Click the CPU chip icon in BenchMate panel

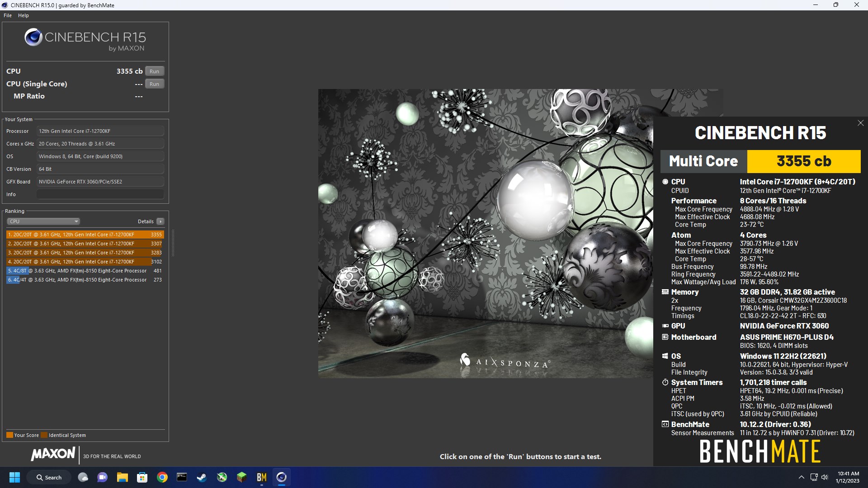coord(665,182)
